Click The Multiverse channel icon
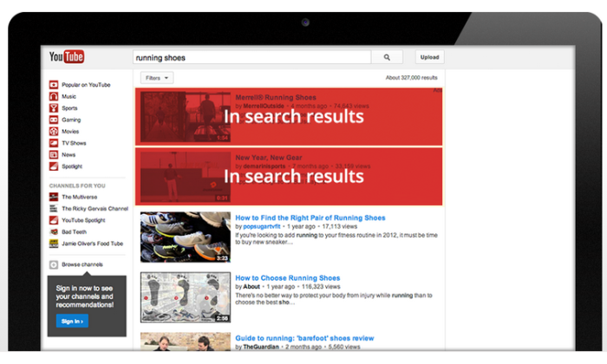The height and width of the screenshot is (364, 607). [54, 197]
